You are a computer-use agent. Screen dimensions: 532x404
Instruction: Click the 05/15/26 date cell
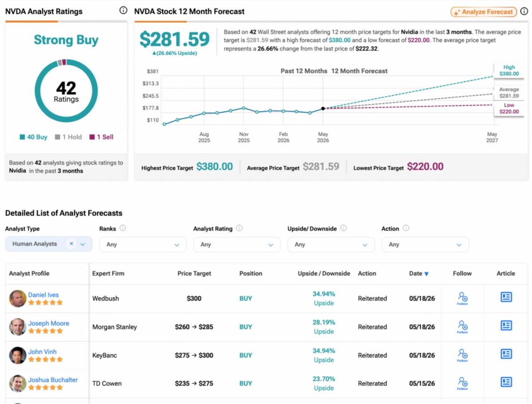422,384
